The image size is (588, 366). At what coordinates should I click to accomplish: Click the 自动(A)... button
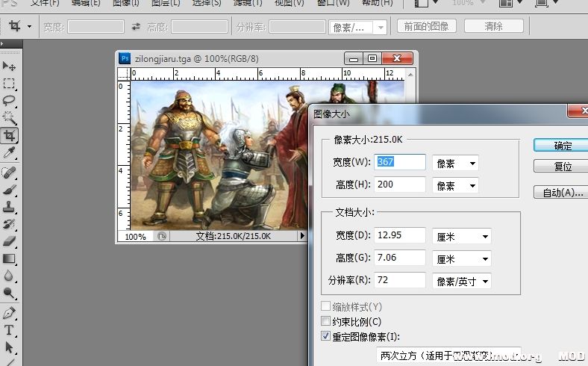coord(561,192)
